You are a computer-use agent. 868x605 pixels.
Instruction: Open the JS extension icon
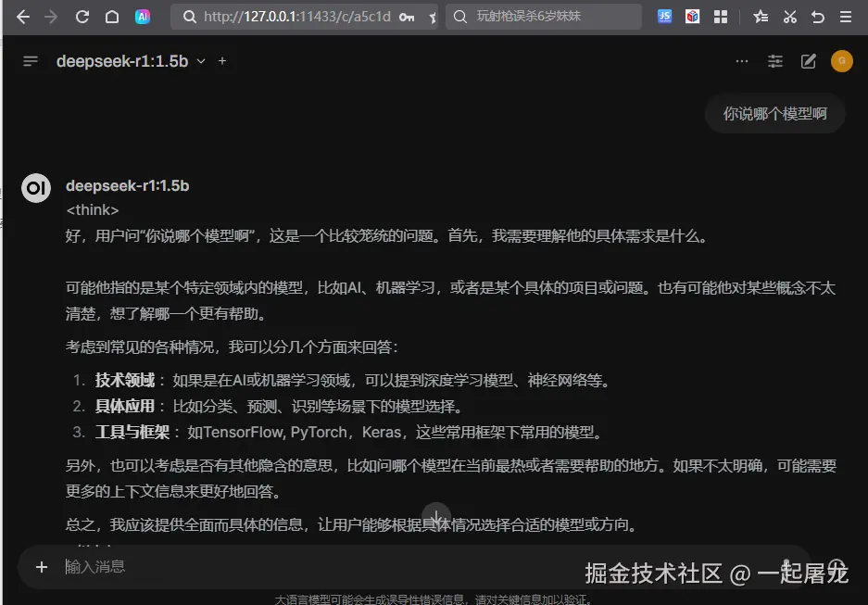[664, 17]
